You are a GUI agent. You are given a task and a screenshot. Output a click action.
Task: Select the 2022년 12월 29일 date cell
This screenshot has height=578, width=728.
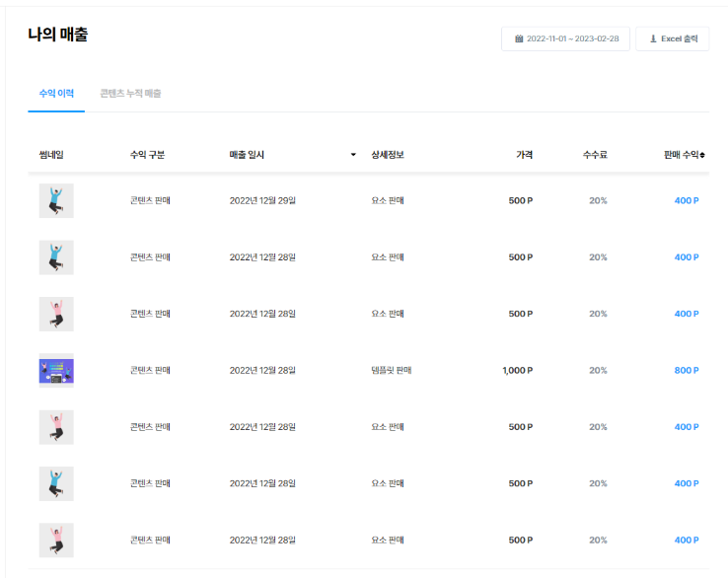click(262, 201)
